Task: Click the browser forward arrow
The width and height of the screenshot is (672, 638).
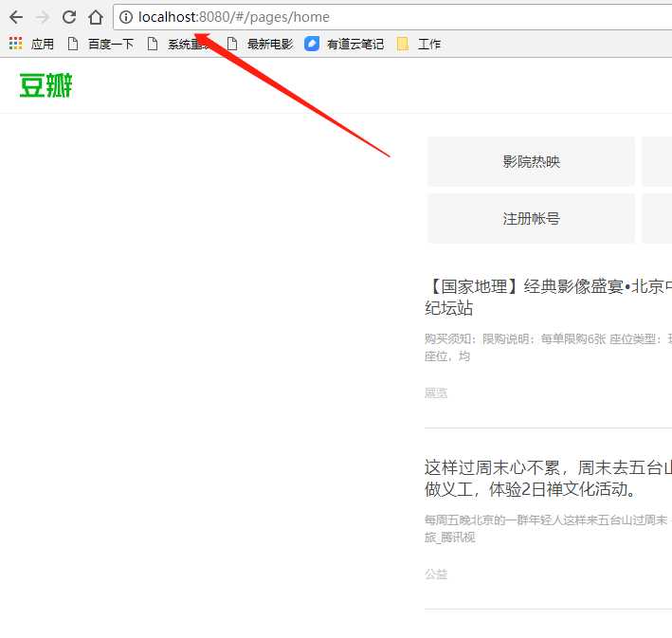Action: pyautogui.click(x=43, y=17)
